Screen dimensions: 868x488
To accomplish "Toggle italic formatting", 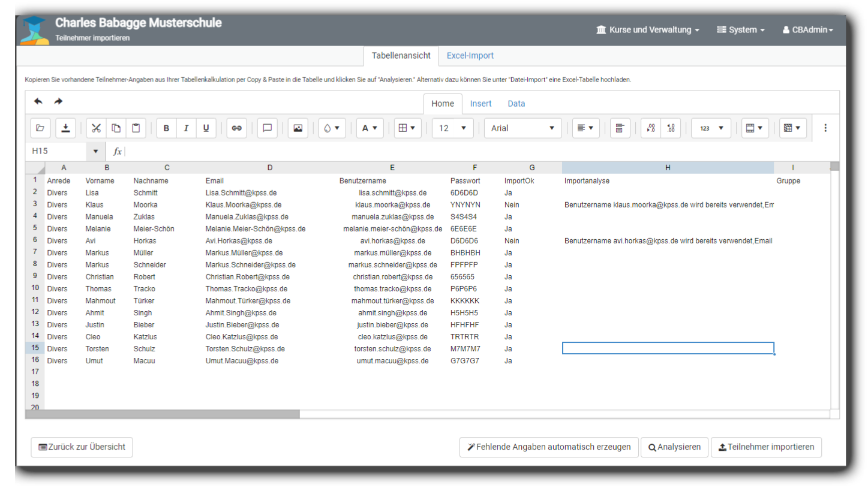I will point(187,128).
